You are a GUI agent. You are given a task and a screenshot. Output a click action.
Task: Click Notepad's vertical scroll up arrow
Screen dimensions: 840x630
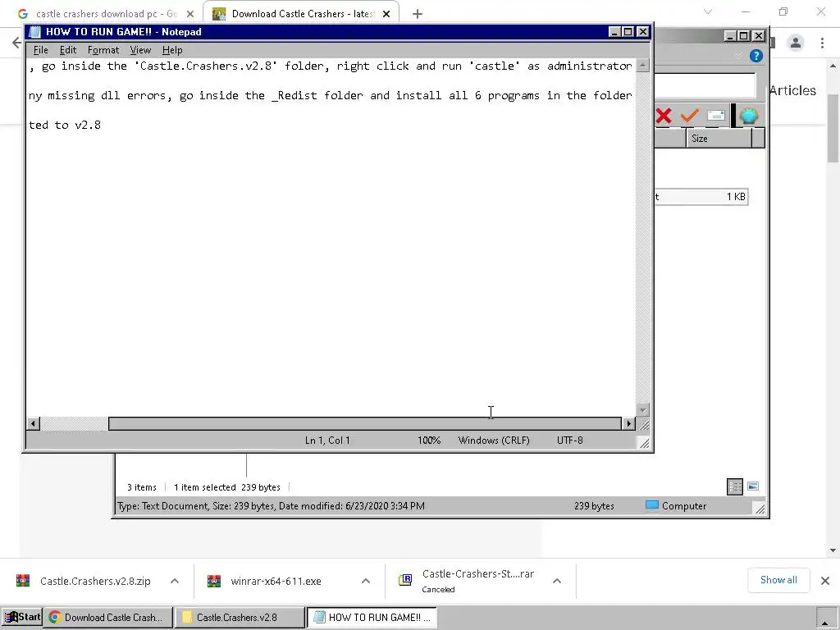pyautogui.click(x=643, y=66)
